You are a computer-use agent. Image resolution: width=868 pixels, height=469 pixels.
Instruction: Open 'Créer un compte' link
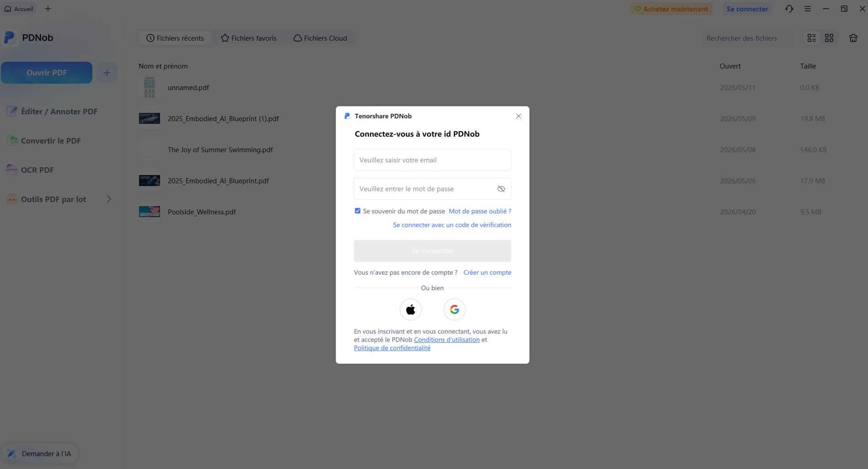coord(487,272)
